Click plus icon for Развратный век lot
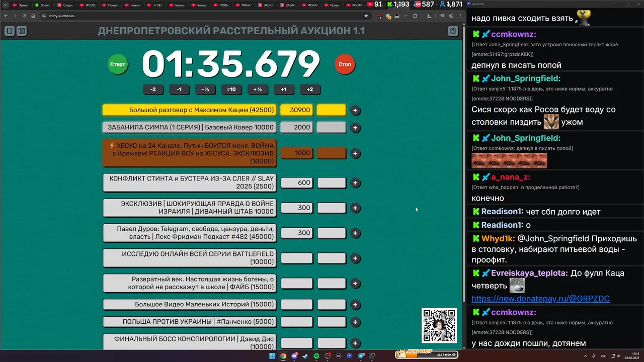 (x=355, y=284)
